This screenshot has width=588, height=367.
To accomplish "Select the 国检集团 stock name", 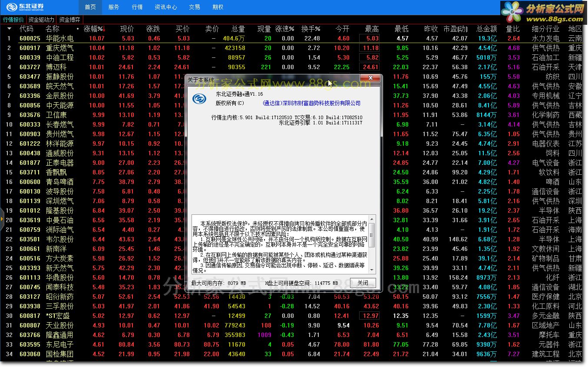I will (59, 354).
